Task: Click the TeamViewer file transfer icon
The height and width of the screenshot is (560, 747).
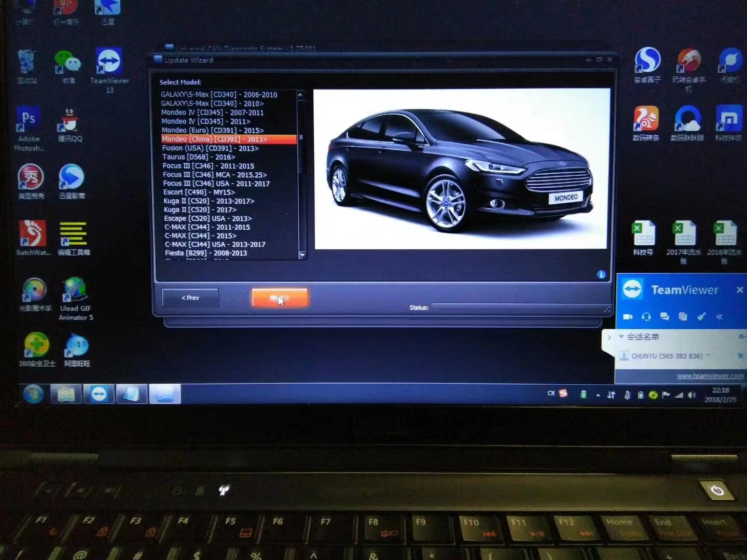Action: coord(683,316)
